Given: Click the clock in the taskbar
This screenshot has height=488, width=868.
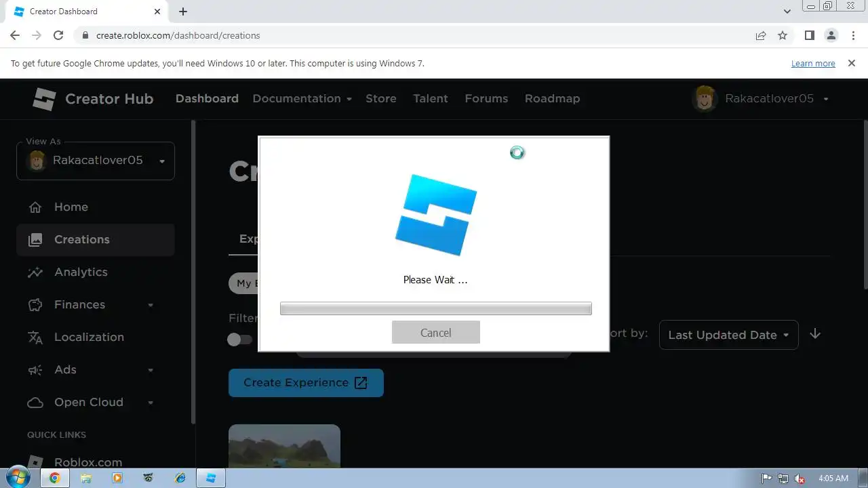Looking at the screenshot, I should [833, 479].
